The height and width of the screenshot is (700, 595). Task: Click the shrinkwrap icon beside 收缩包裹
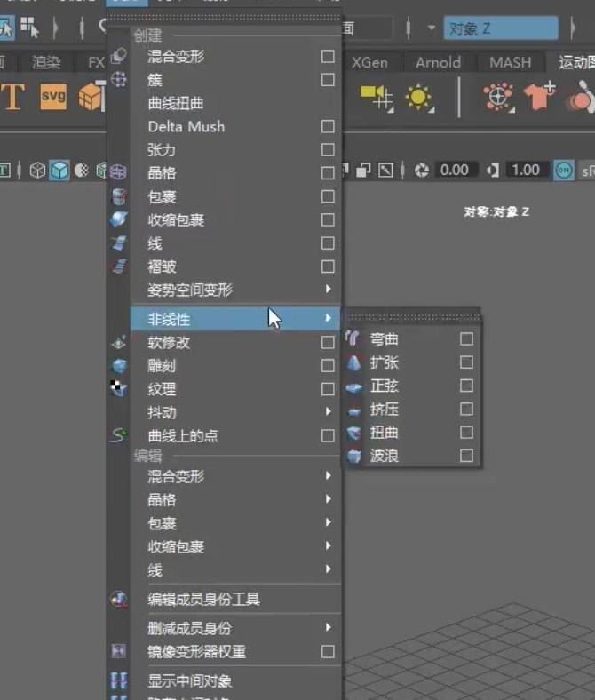point(119,219)
